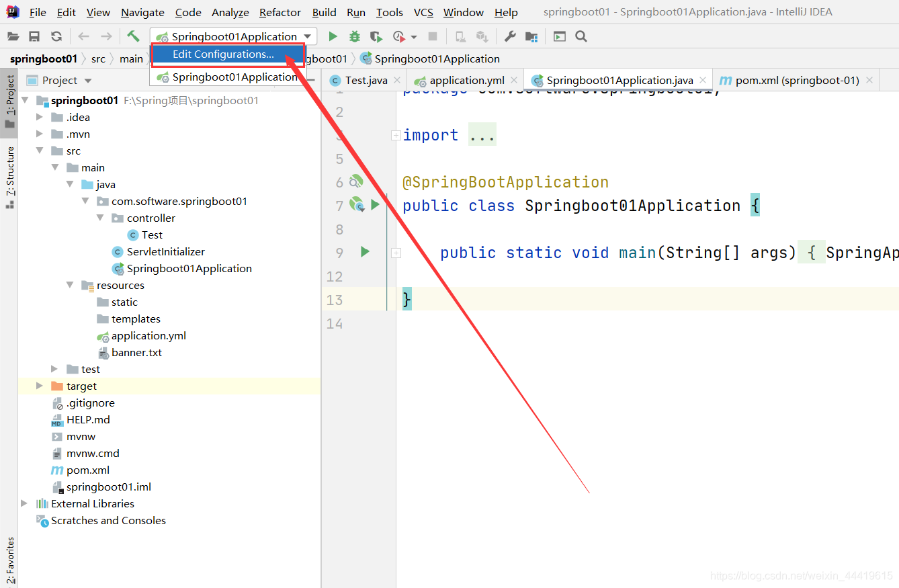Collapse the src folder
The image size is (899, 588).
[x=40, y=151]
